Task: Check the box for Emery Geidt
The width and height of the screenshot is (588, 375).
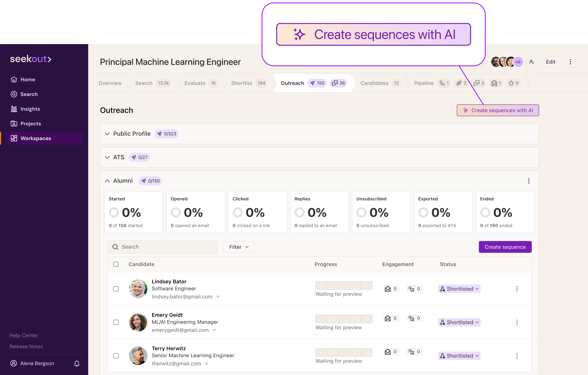Action: pyautogui.click(x=116, y=322)
